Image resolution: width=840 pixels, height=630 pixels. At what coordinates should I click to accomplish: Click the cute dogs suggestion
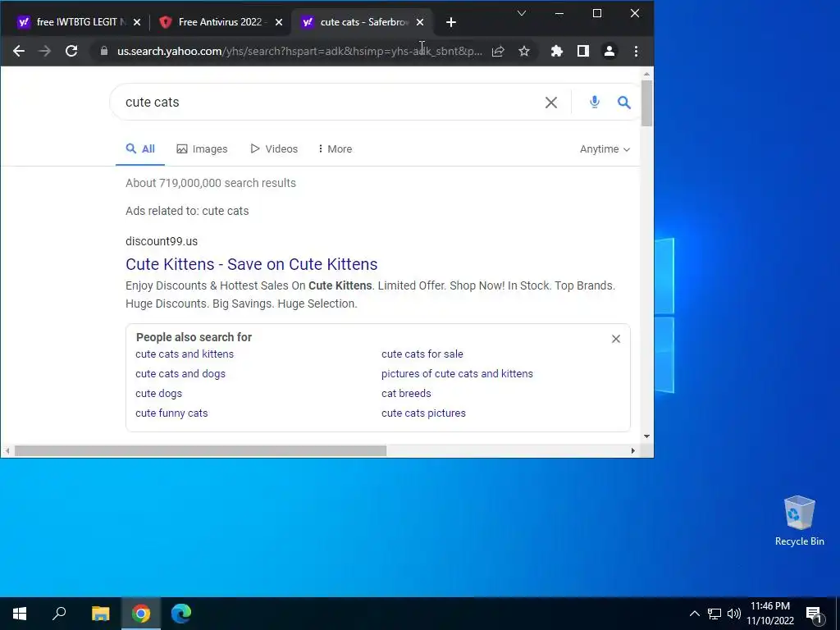pyautogui.click(x=158, y=393)
